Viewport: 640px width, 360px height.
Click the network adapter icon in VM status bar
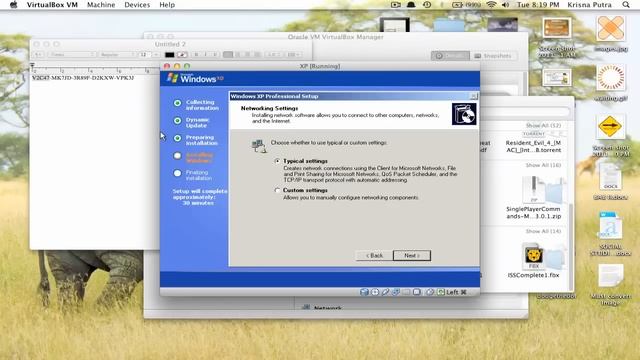[x=396, y=292]
